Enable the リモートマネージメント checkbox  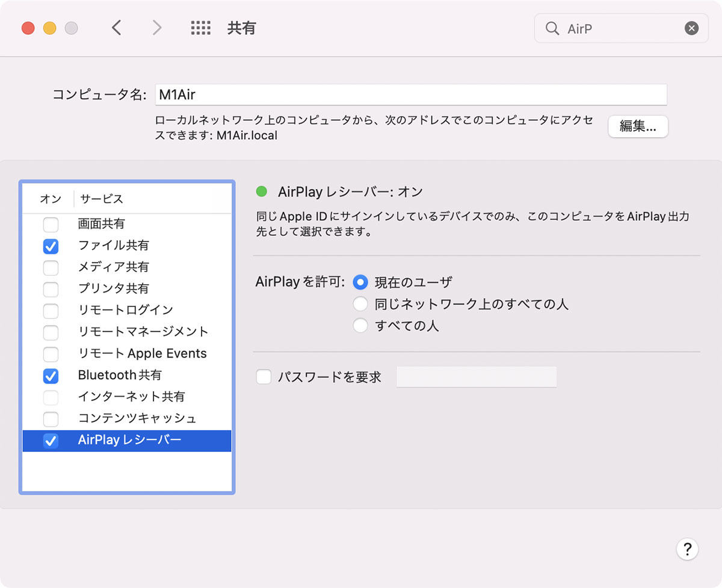click(x=51, y=333)
